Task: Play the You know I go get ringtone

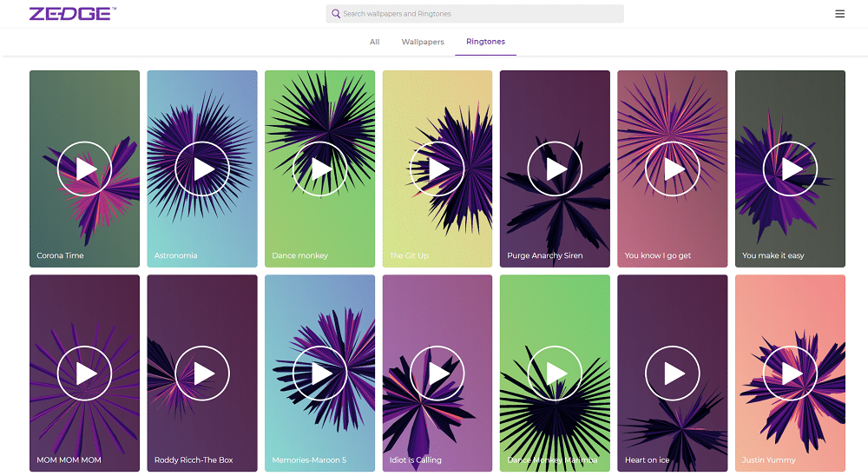Action: (672, 169)
